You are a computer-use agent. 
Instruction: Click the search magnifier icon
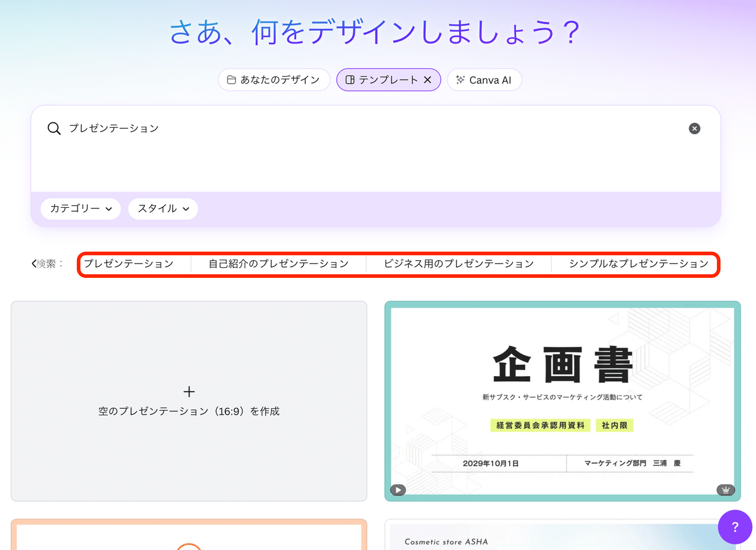tap(54, 129)
